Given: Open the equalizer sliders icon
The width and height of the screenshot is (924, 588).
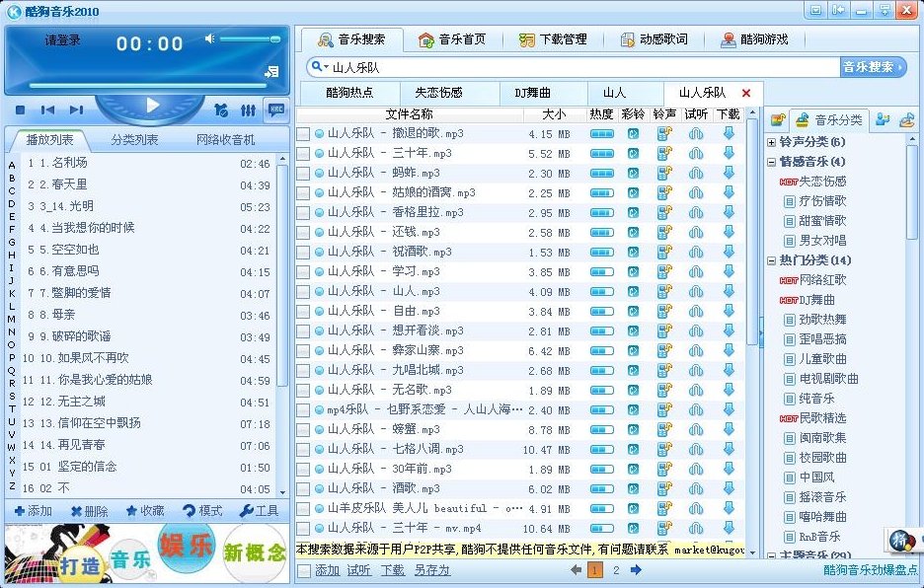Looking at the screenshot, I should click(248, 110).
